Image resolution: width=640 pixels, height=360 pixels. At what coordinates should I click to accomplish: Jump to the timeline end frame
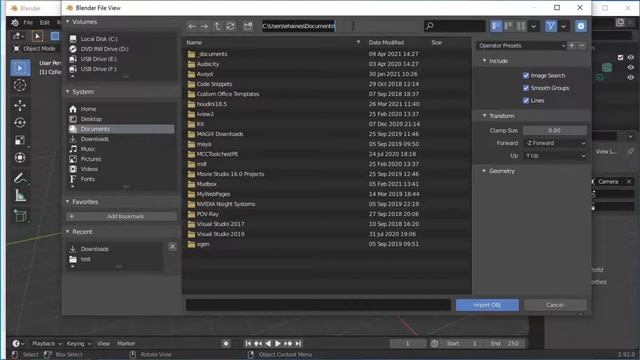click(x=298, y=344)
